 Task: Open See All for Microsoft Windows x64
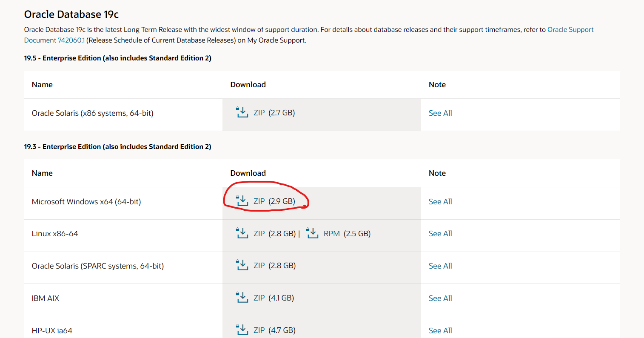[x=440, y=202]
